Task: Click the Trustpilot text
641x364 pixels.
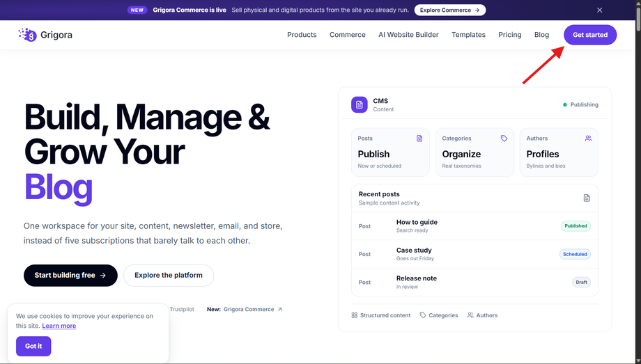Action: coord(182,309)
